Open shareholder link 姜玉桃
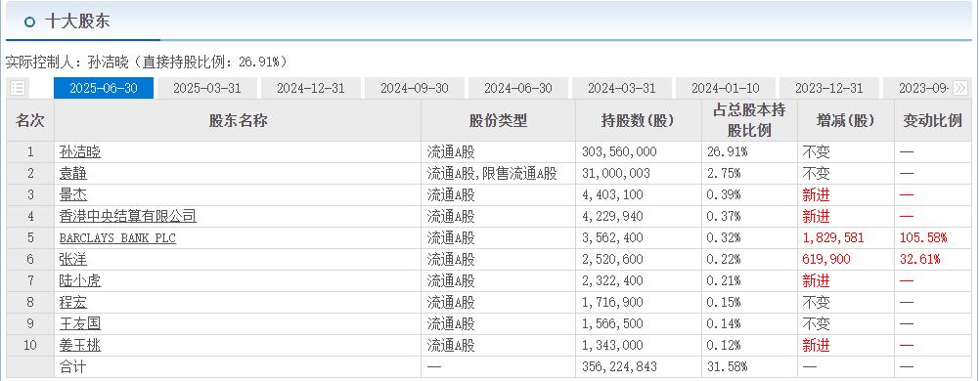Viewport: 980px width, 381px height. pyautogui.click(x=80, y=346)
